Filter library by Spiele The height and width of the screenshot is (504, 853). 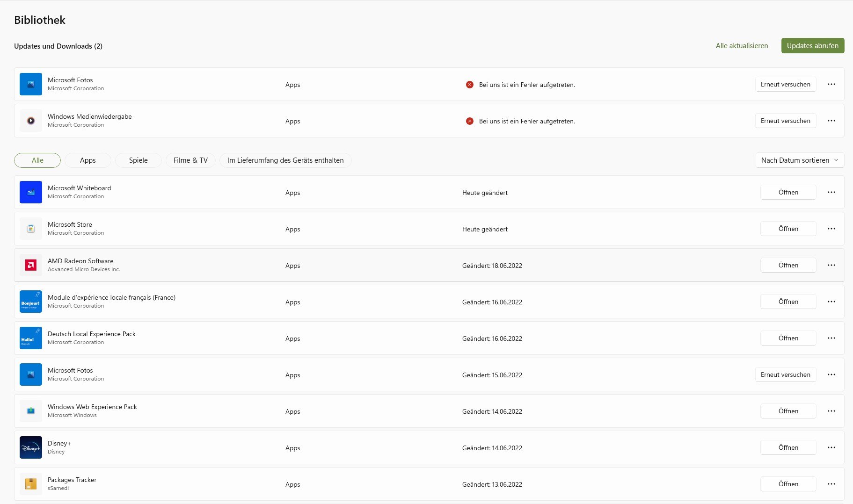coord(138,160)
